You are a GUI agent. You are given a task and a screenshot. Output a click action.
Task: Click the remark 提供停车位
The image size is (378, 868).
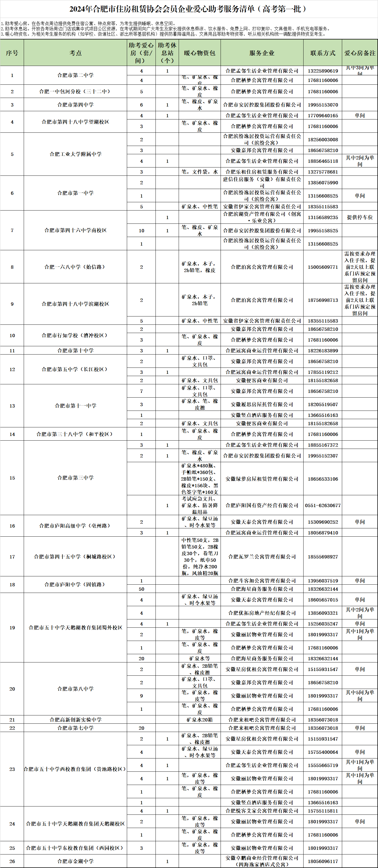point(360,217)
